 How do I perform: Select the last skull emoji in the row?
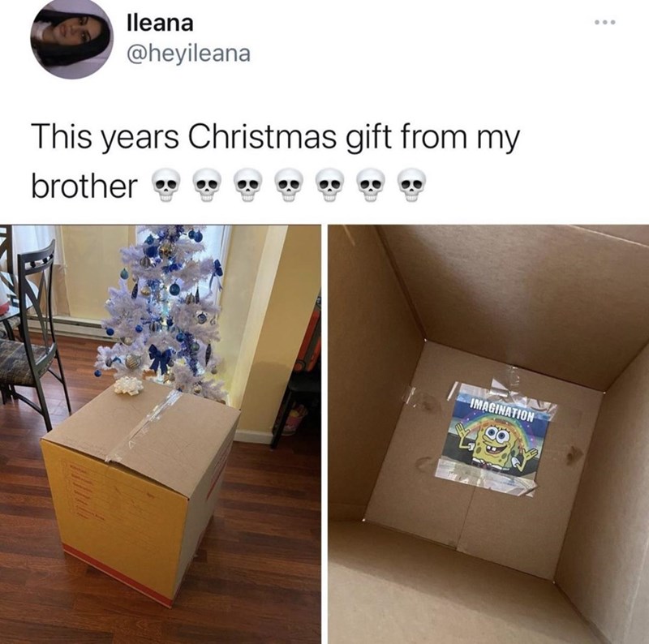tap(411, 185)
